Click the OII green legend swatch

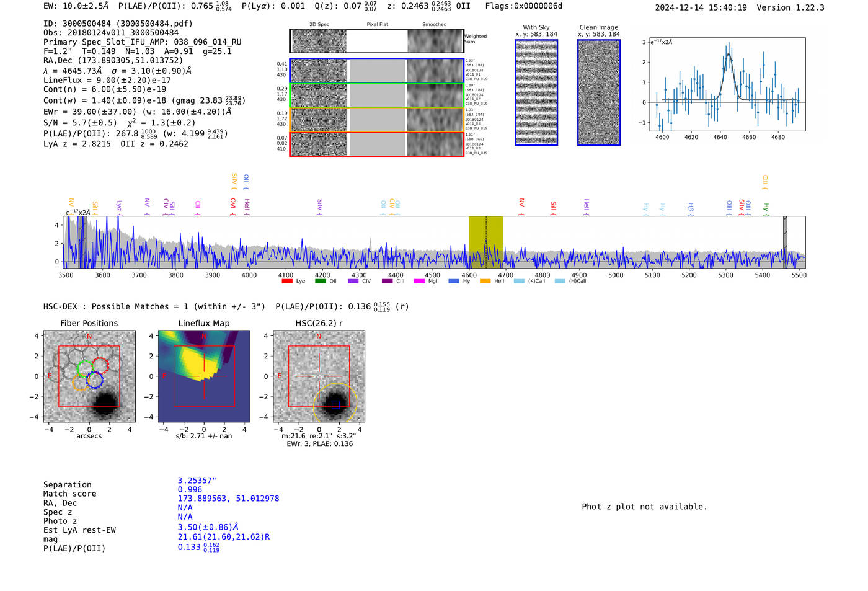click(x=320, y=281)
